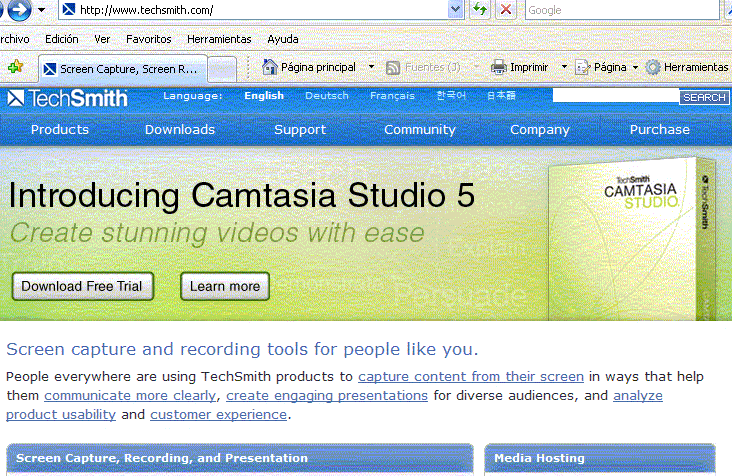Screen dimensions: 732x476
Task: Open the Herramientas menu in menu bar
Action: tap(219, 39)
